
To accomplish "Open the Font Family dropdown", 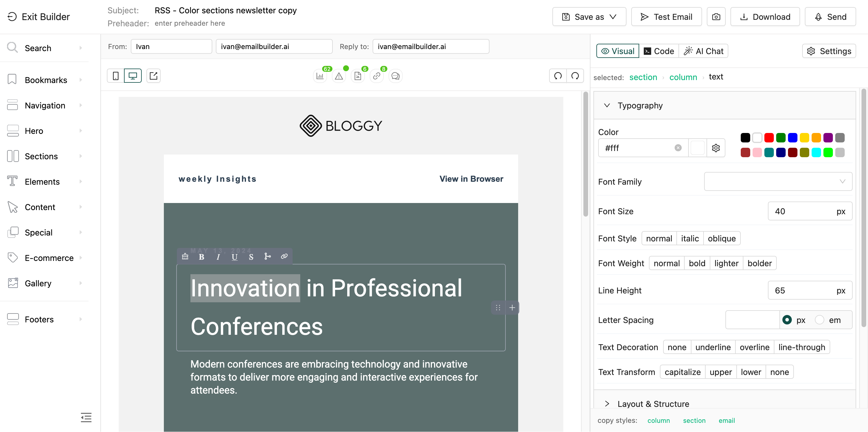I will [x=778, y=181].
